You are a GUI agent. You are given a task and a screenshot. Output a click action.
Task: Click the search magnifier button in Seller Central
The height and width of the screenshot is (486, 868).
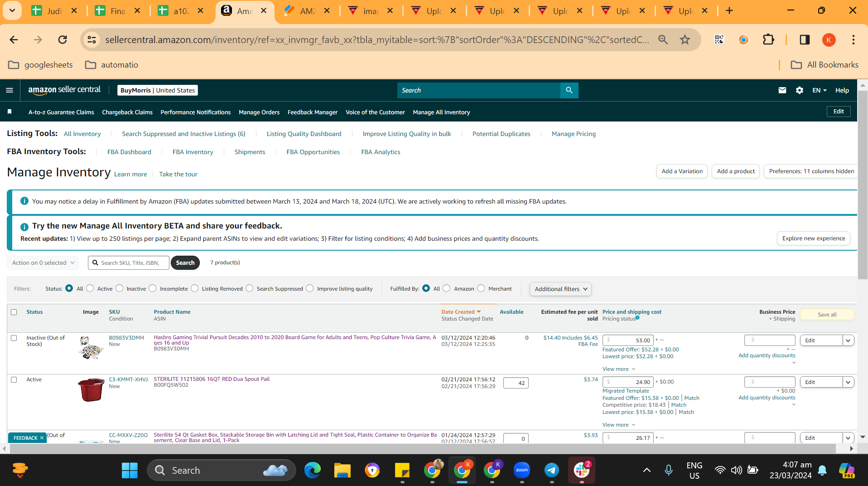click(569, 90)
